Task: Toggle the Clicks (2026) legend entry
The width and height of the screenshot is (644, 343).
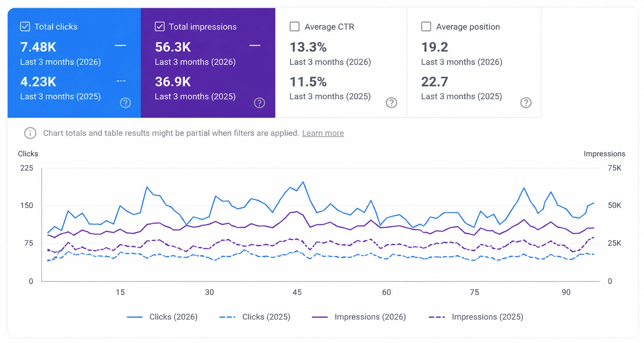Action: point(162,317)
